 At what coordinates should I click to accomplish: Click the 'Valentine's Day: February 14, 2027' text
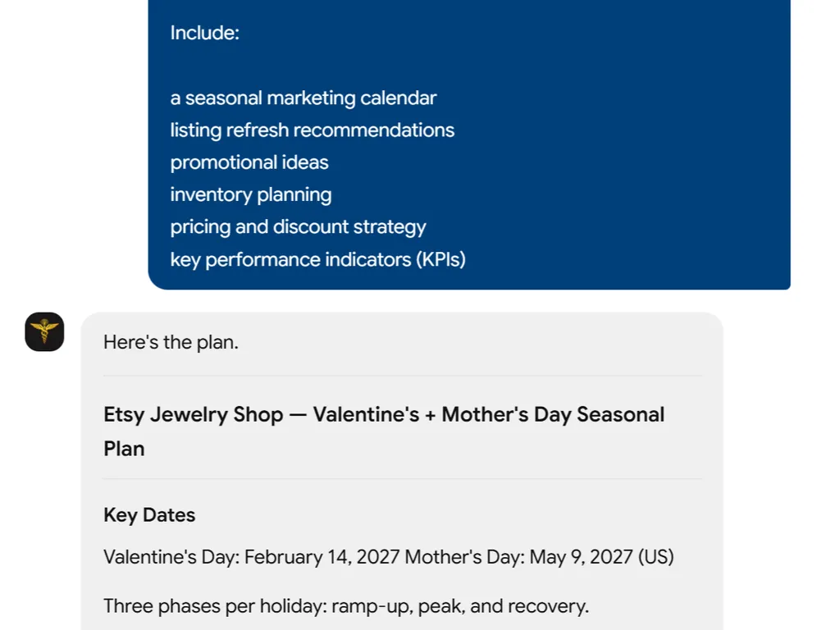click(251, 557)
